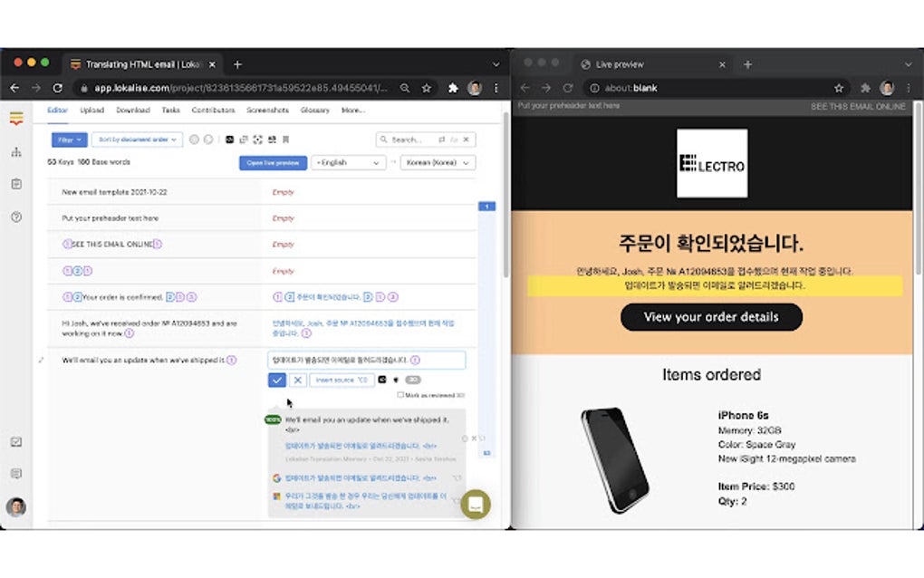Click the Microsoft Translator suggestion icon
This screenshot has height=578, width=924.
(278, 496)
